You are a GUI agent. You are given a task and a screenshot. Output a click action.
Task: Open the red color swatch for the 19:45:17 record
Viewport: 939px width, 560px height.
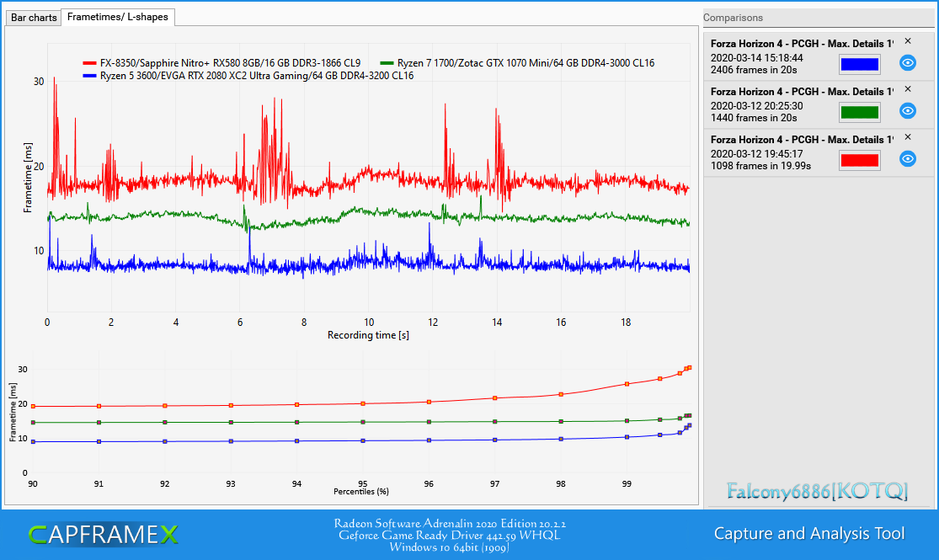pos(859,160)
